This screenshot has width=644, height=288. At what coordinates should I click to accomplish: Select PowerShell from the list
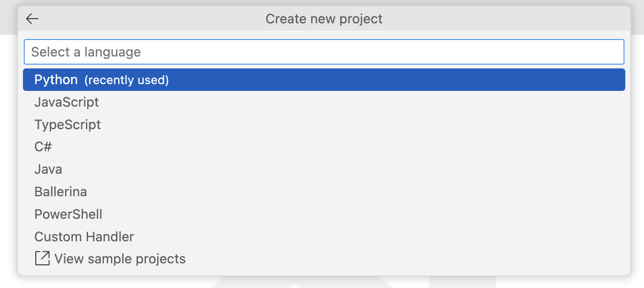(68, 214)
